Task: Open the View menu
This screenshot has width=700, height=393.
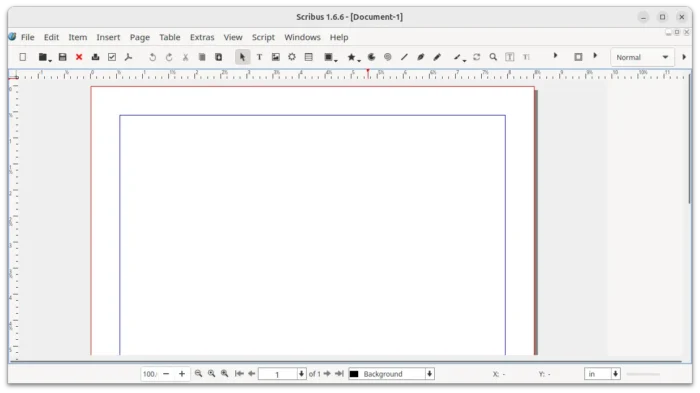Action: [x=233, y=37]
